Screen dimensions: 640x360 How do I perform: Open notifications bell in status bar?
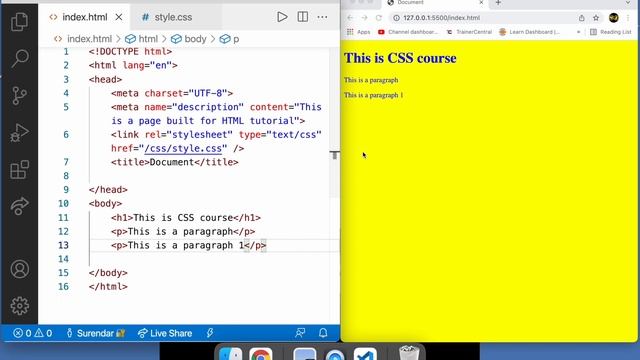(323, 333)
